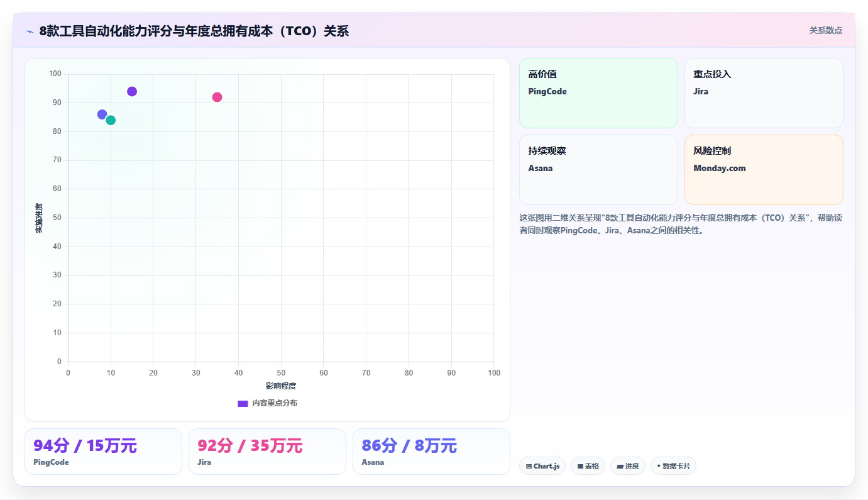The height and width of the screenshot is (500, 868).
Task: Click the 86分 / 8万元 Asana card
Action: click(x=431, y=452)
